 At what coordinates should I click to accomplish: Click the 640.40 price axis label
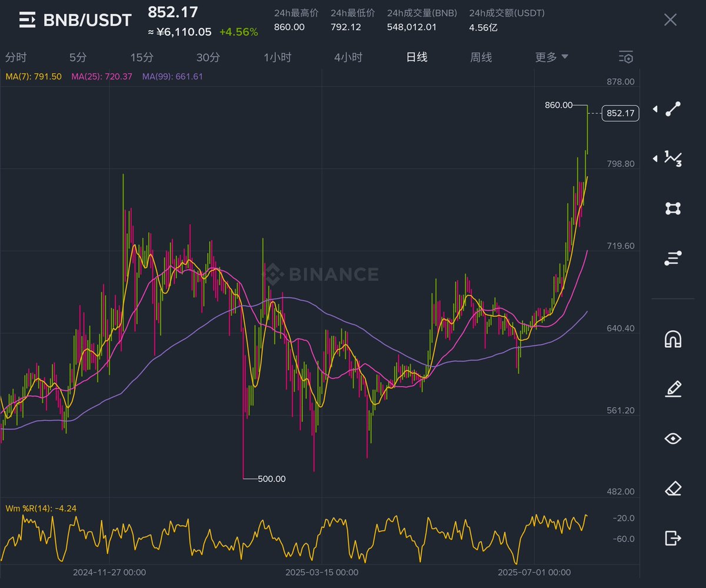621,328
